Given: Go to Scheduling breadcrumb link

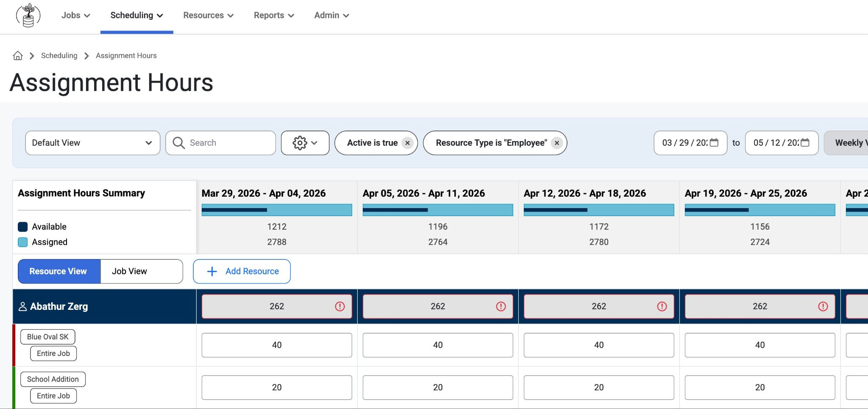Looking at the screenshot, I should click(x=59, y=56).
